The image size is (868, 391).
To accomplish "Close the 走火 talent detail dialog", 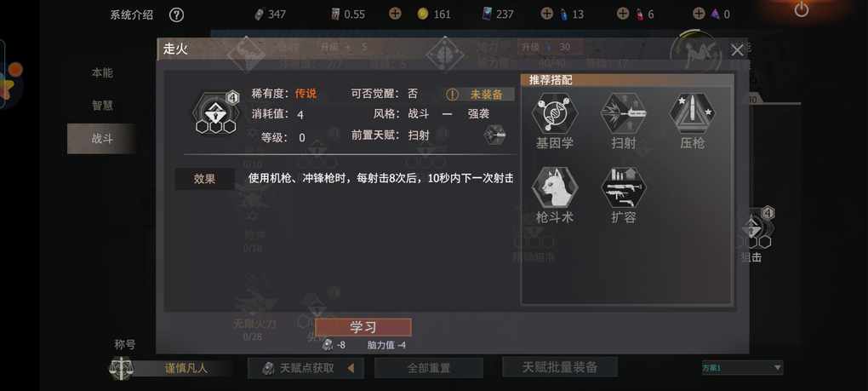I will 737,50.
